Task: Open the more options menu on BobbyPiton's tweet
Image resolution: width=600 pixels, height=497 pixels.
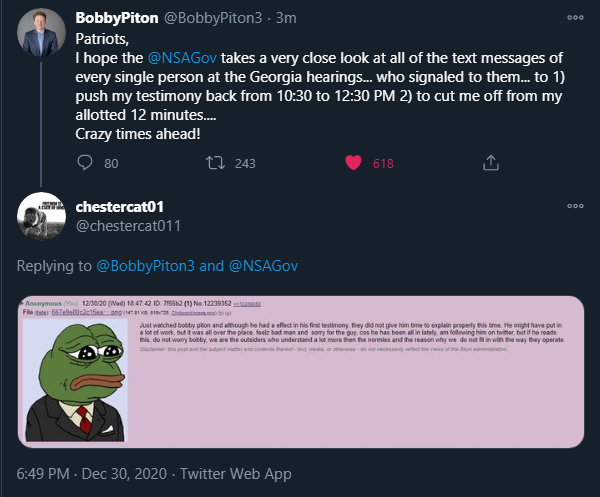Action: pyautogui.click(x=575, y=18)
